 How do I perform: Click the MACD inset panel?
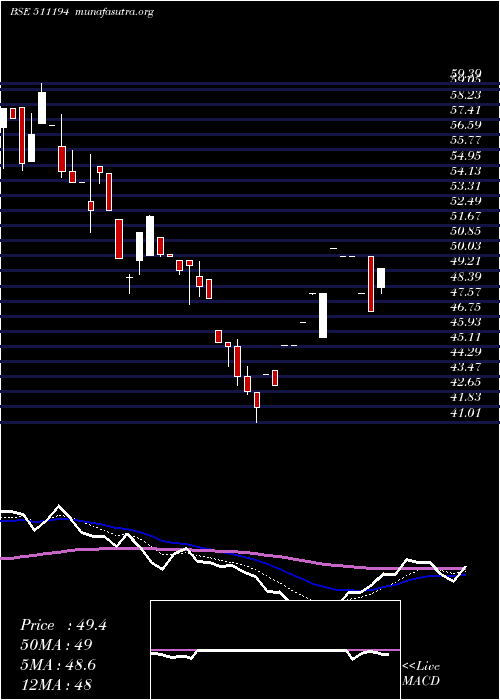point(275,650)
